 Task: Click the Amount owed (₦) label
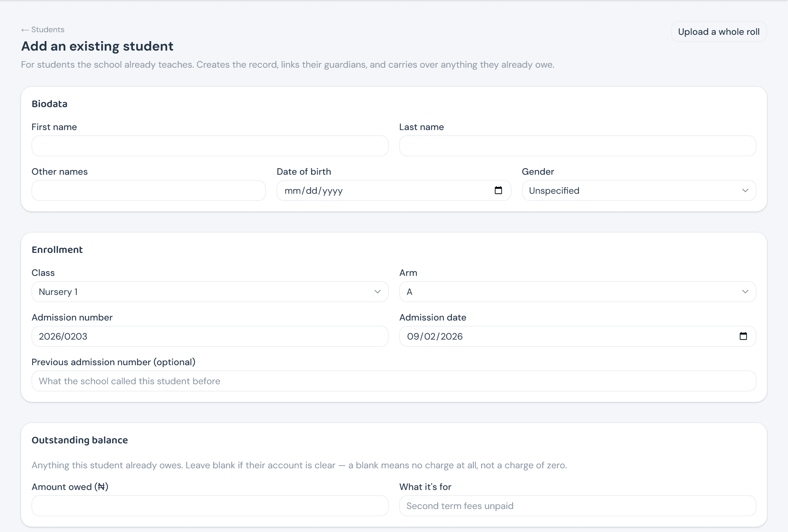(70, 487)
